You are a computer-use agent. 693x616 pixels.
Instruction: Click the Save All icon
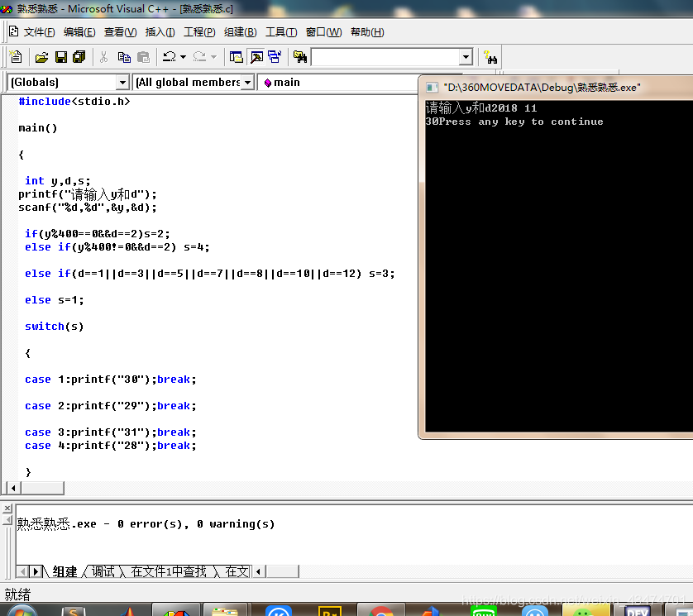click(x=79, y=57)
